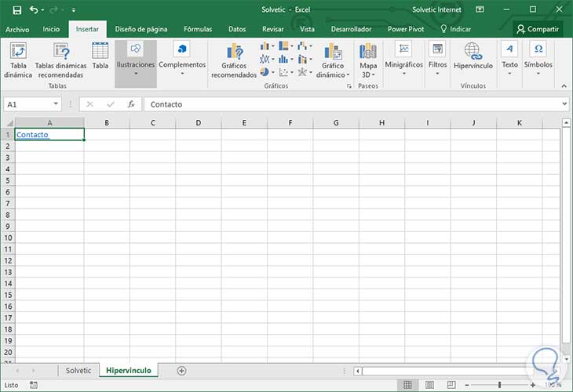Open the Gráfico dinámico button
The image size is (573, 392).
[333, 60]
